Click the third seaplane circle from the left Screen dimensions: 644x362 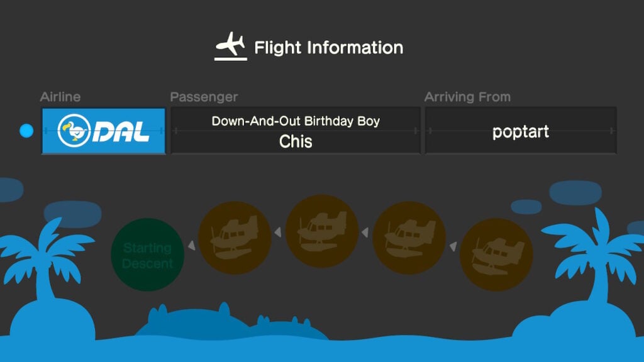[409, 238]
